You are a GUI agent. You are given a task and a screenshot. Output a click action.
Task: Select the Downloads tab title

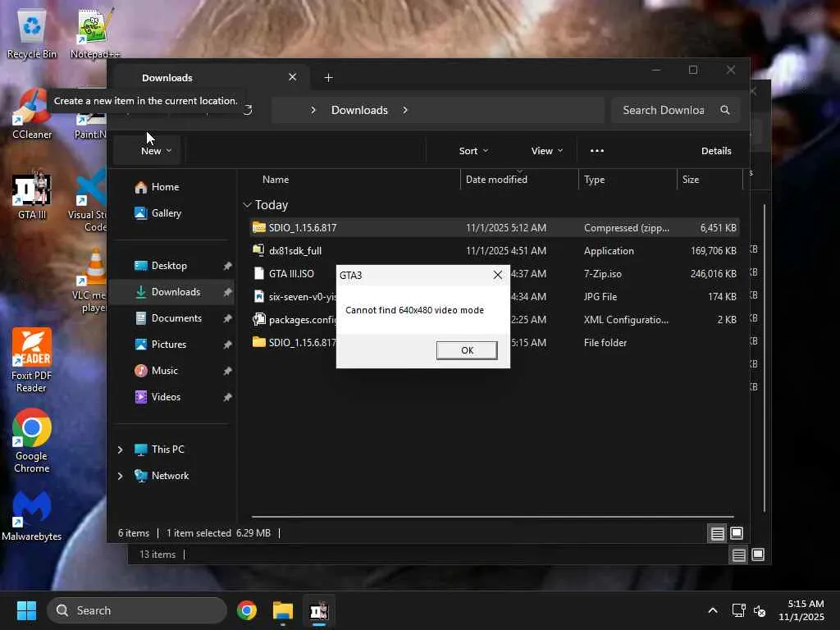click(167, 78)
